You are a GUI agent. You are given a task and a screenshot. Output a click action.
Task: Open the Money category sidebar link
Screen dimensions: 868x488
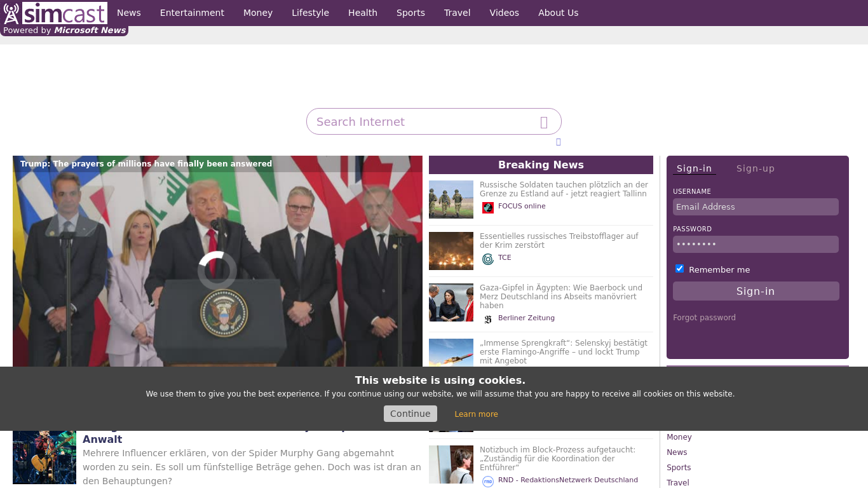coord(679,437)
